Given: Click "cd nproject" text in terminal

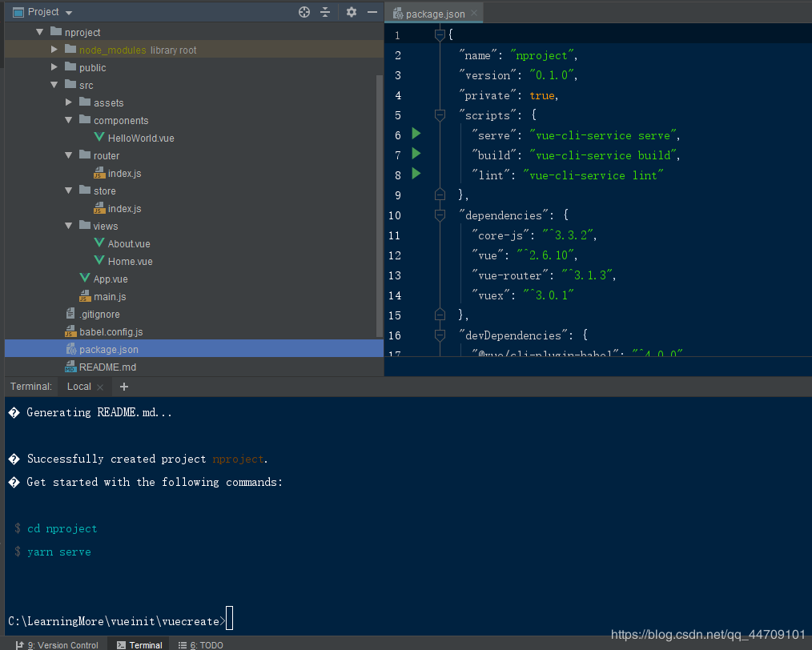Looking at the screenshot, I should (x=62, y=528).
